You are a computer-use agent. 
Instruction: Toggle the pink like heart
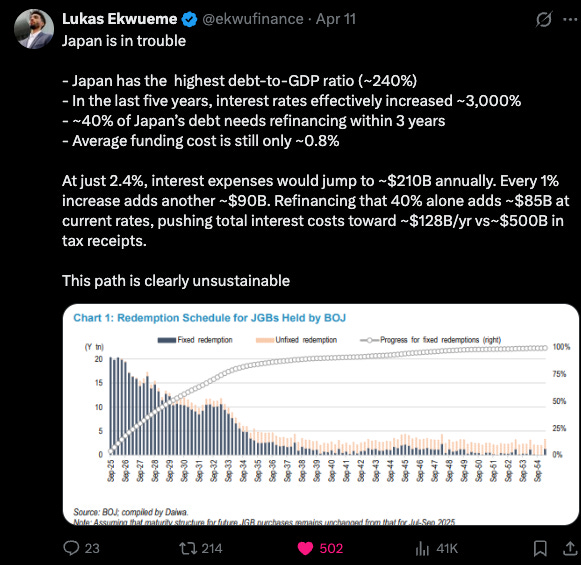click(x=305, y=548)
